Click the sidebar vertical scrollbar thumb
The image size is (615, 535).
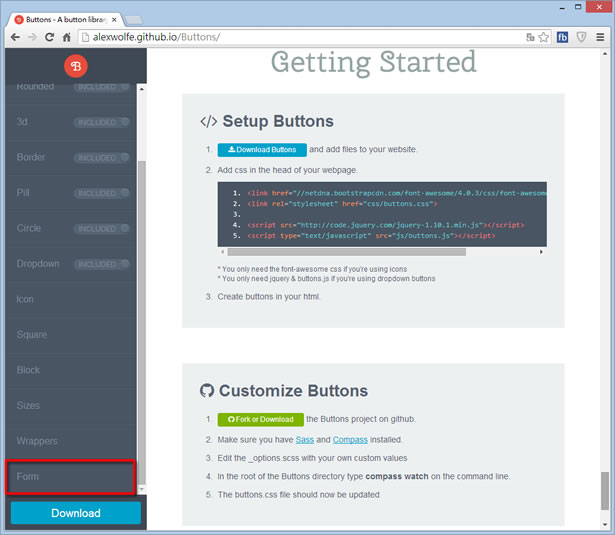142,322
